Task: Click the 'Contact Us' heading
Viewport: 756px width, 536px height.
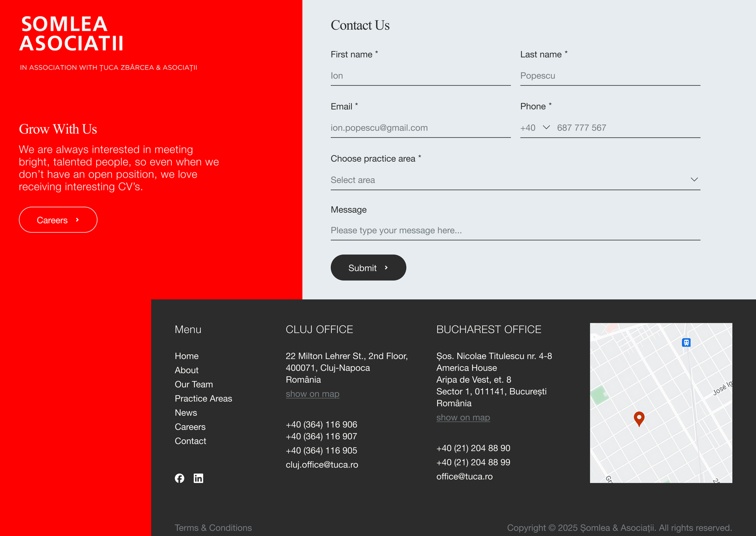Action: 360,25
